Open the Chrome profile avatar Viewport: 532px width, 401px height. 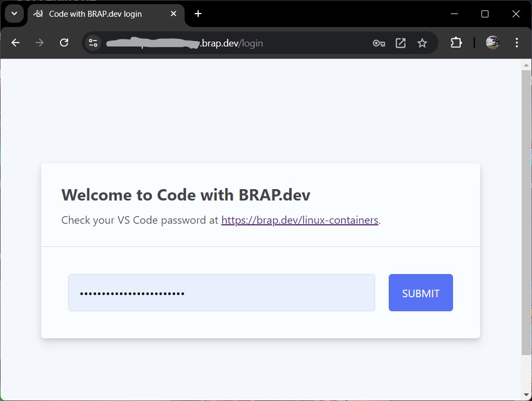(x=492, y=43)
